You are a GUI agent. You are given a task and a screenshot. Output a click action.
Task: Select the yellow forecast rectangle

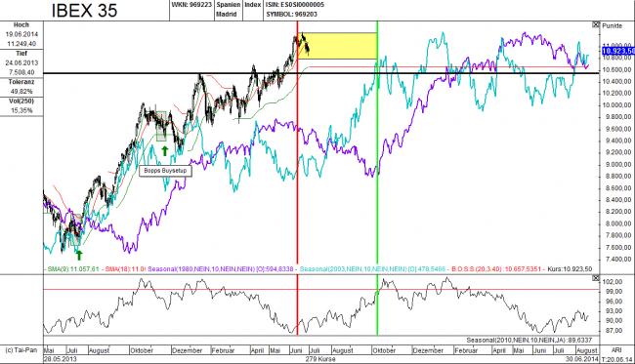coord(338,46)
